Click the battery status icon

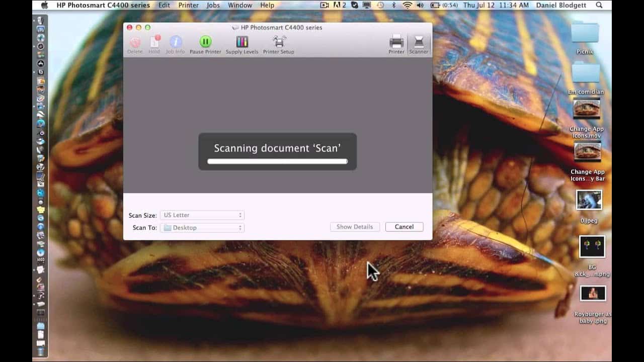435,5
